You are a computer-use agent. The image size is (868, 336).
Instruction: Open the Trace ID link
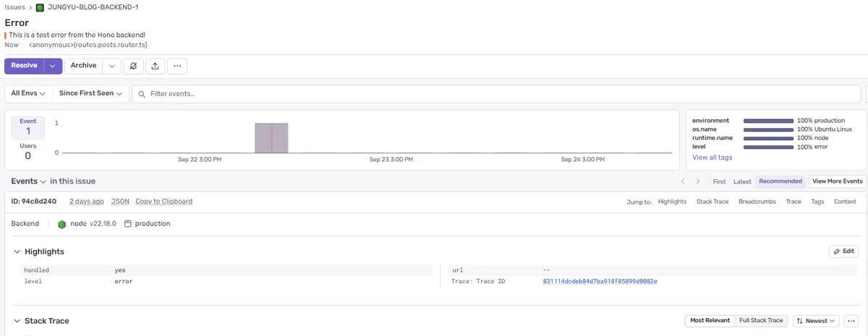600,281
